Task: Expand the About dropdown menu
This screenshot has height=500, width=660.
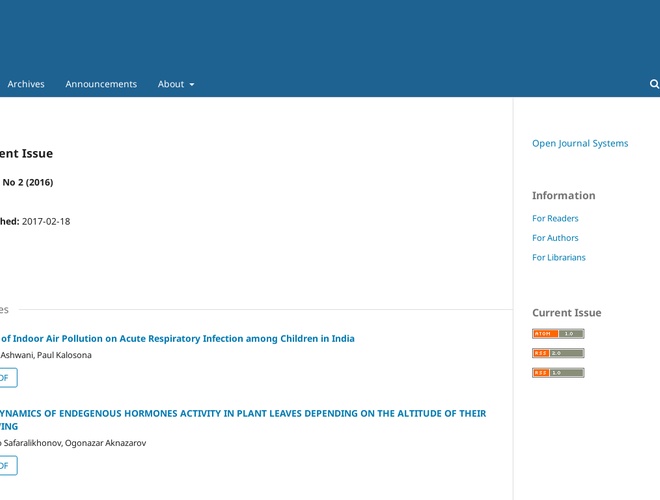Action: tap(176, 84)
